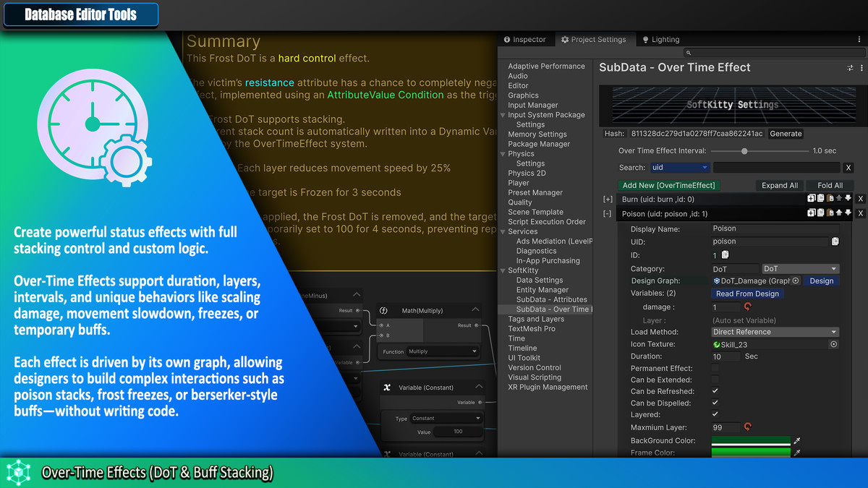
Task: Uncheck the Can be Refreshed option
Action: (x=716, y=391)
